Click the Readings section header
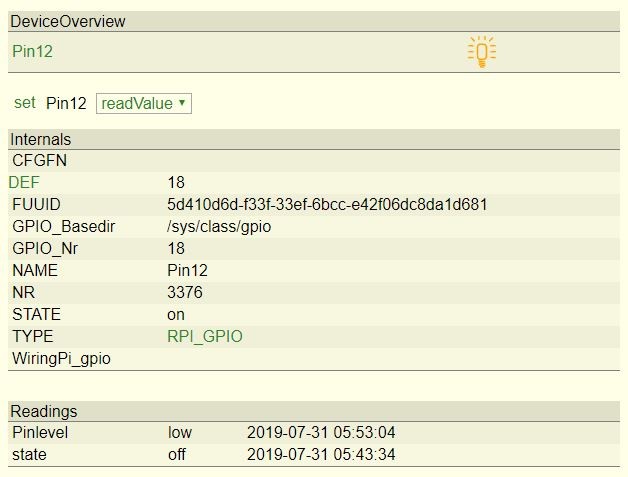Screen dimensions: 628x477 pos(43,411)
